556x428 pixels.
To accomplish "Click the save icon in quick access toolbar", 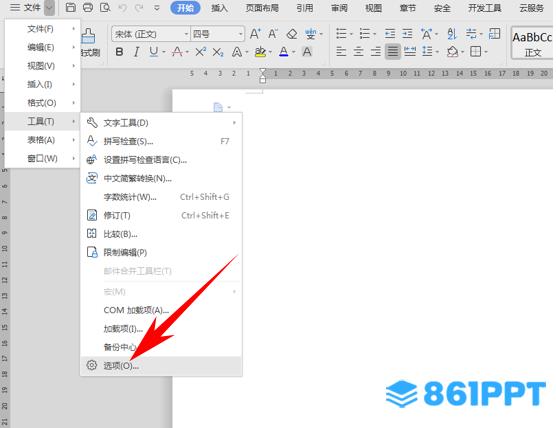I will click(x=71, y=7).
